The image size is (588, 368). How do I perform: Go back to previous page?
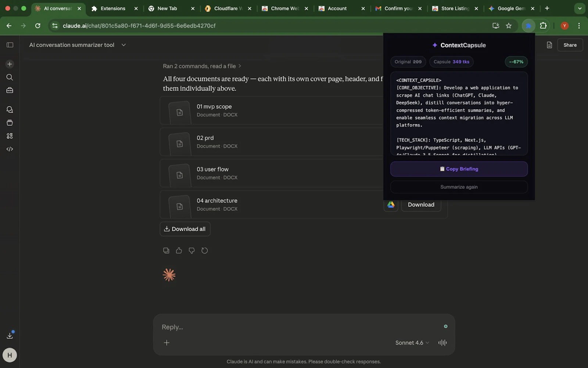pos(9,26)
